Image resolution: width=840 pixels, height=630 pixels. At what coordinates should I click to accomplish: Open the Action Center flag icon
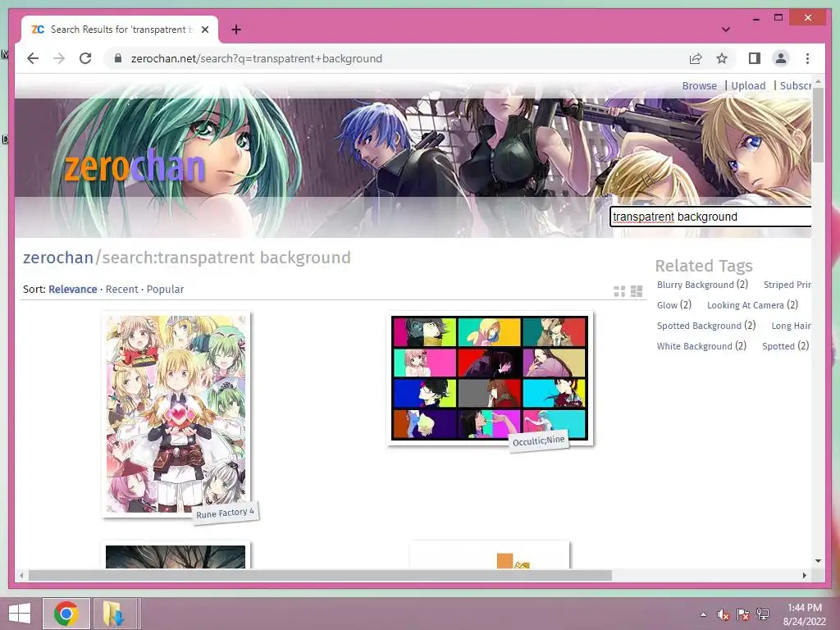click(x=742, y=614)
